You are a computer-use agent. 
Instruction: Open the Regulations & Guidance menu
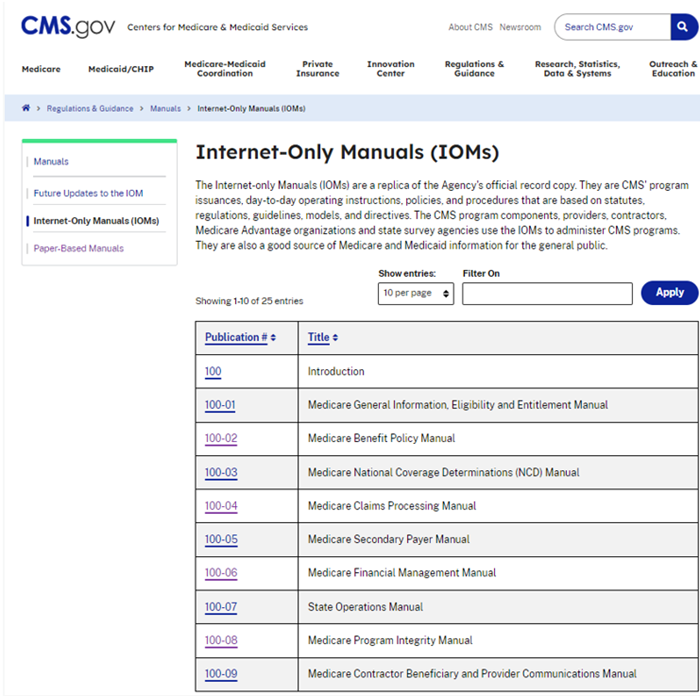click(474, 69)
